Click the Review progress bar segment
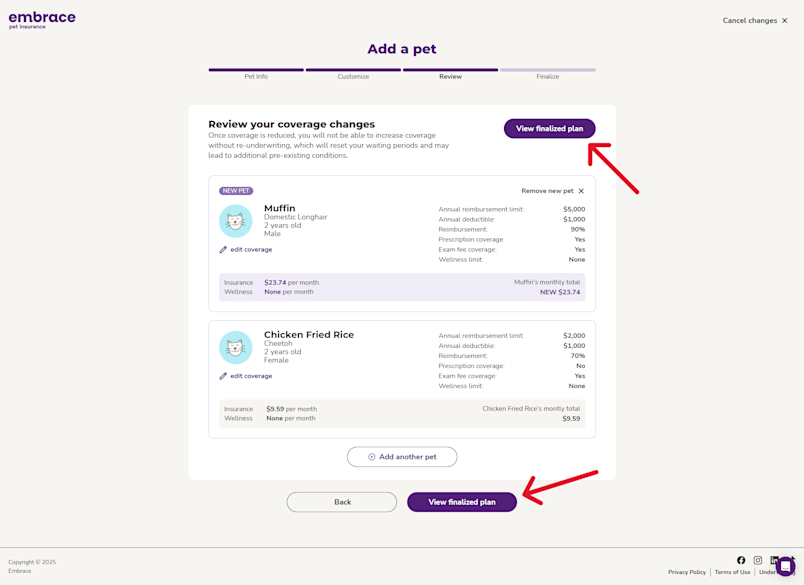The width and height of the screenshot is (804, 585). pyautogui.click(x=451, y=70)
